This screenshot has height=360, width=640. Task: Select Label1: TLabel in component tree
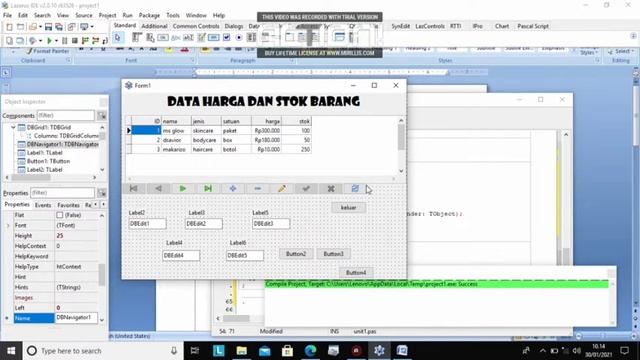pyautogui.click(x=44, y=153)
